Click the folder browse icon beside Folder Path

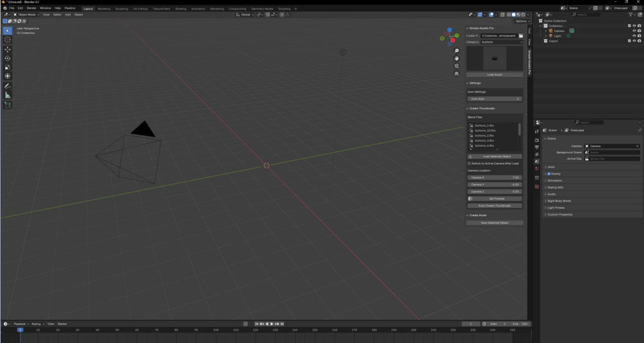[x=521, y=36]
